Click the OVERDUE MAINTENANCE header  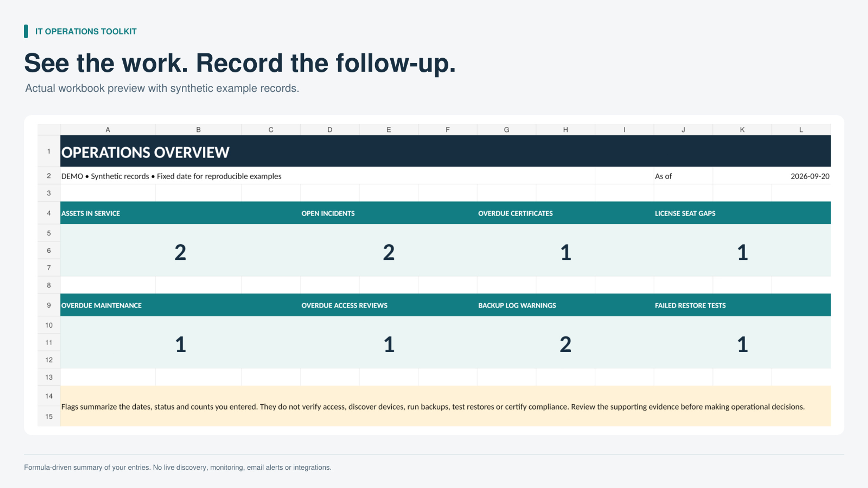tap(180, 305)
